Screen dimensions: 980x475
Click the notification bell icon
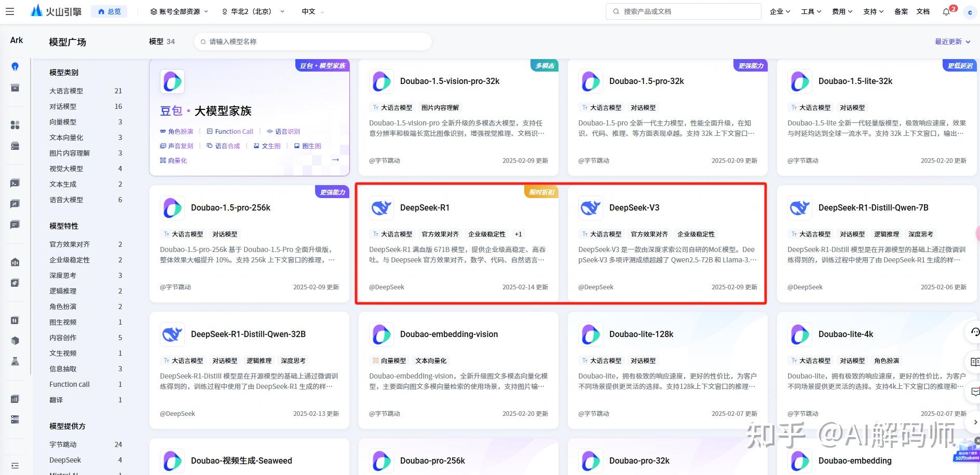point(946,11)
